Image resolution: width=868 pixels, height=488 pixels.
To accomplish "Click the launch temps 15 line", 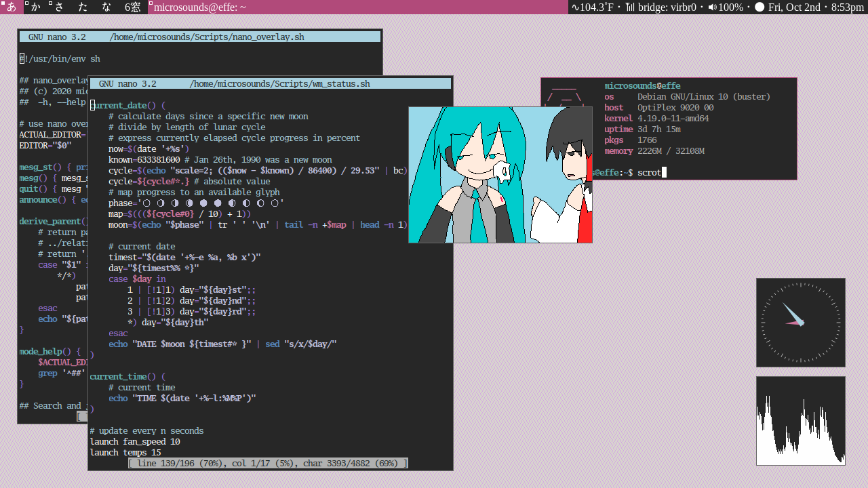I will (x=125, y=452).
